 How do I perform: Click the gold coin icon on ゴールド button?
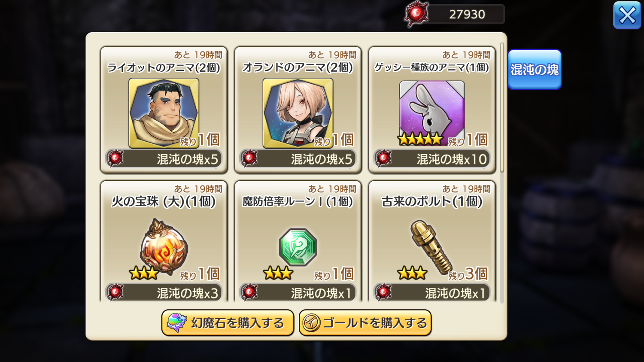311,323
